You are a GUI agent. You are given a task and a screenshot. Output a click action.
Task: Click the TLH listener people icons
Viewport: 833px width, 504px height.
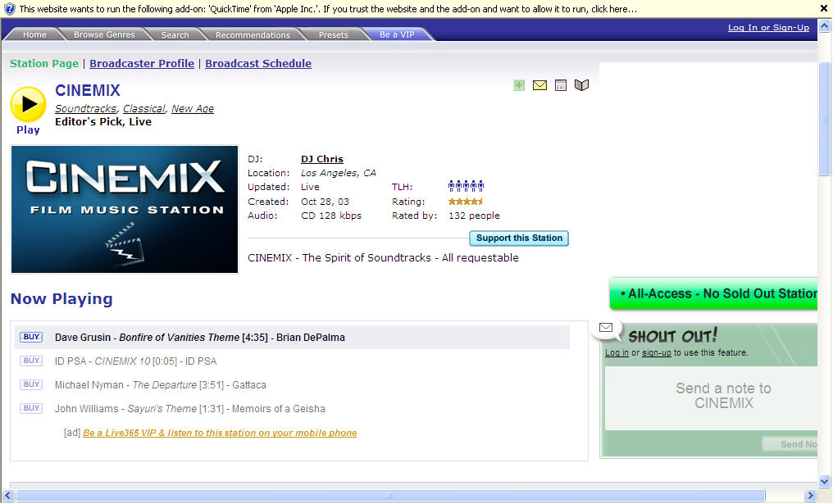pos(466,186)
